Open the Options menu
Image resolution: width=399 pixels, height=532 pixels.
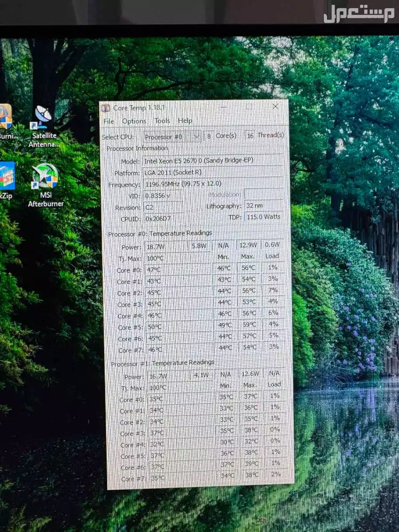134,121
